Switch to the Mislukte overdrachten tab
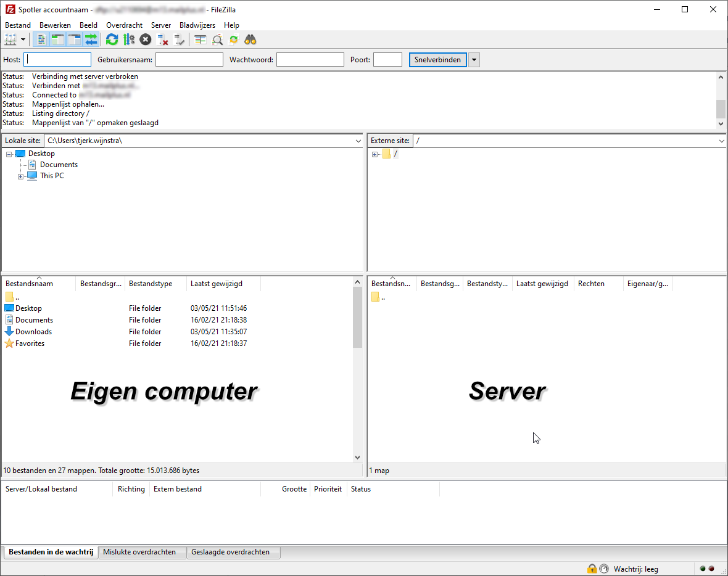728x576 pixels. (x=142, y=553)
